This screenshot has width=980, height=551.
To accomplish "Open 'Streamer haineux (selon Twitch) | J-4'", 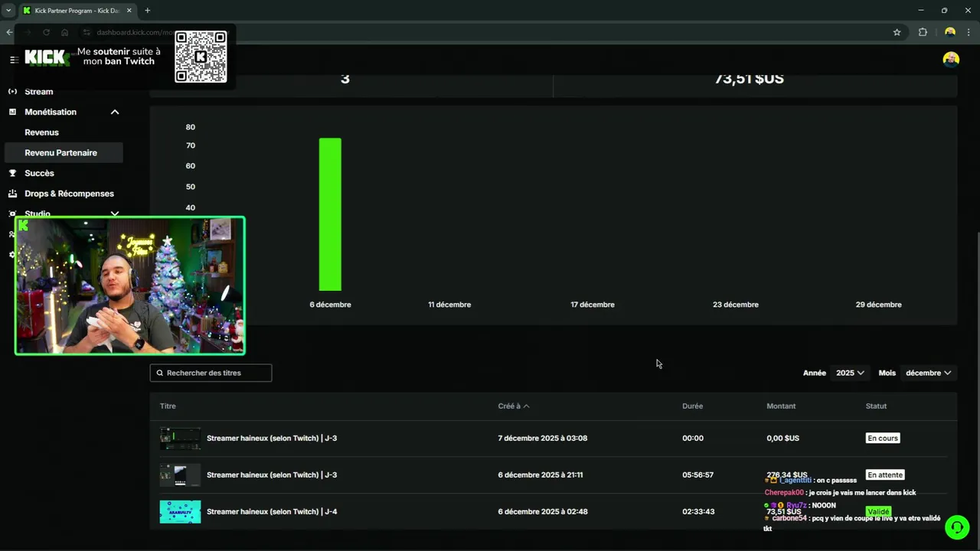I will pyautogui.click(x=272, y=512).
